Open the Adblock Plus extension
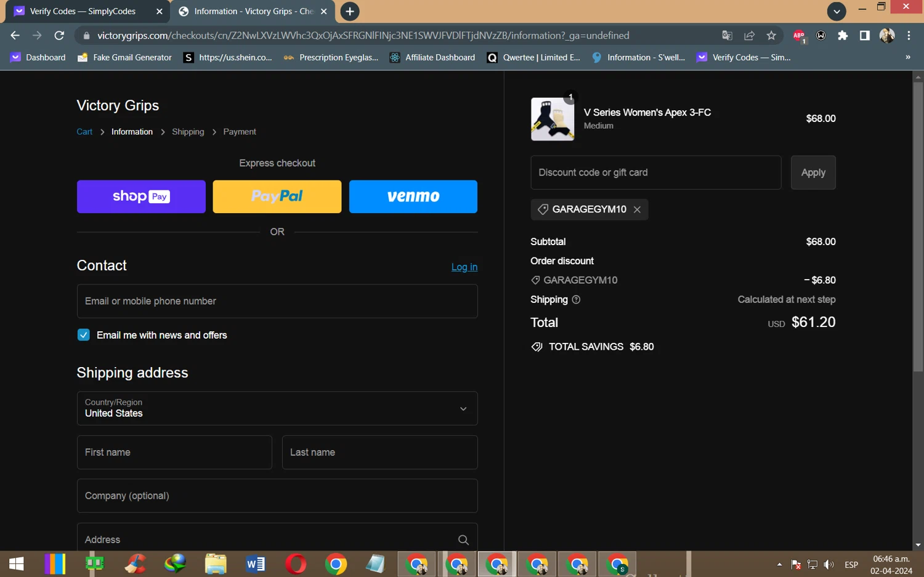Image resolution: width=924 pixels, height=577 pixels. point(799,36)
